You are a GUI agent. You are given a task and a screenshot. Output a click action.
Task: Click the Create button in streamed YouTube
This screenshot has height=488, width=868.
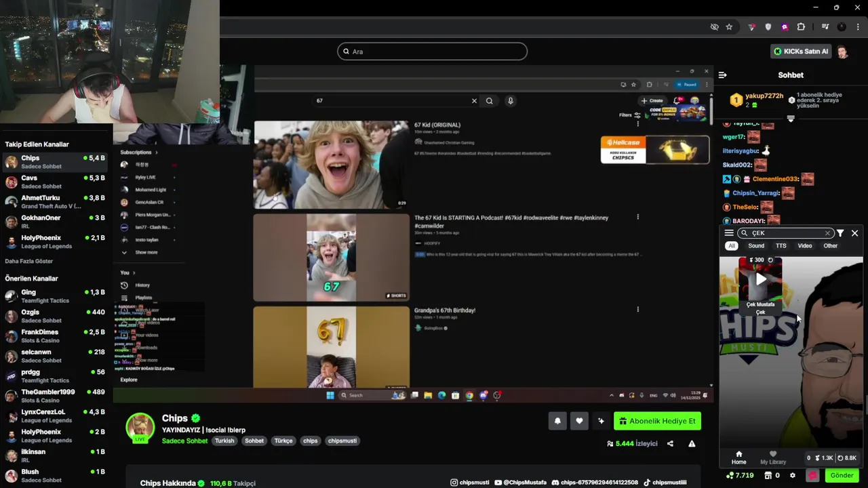point(652,100)
